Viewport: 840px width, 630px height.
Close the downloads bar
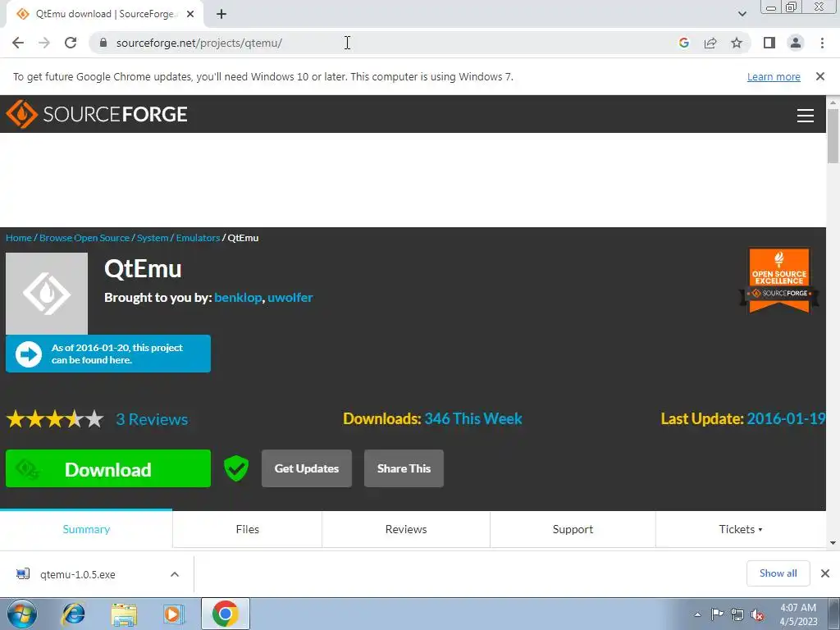[x=825, y=573]
